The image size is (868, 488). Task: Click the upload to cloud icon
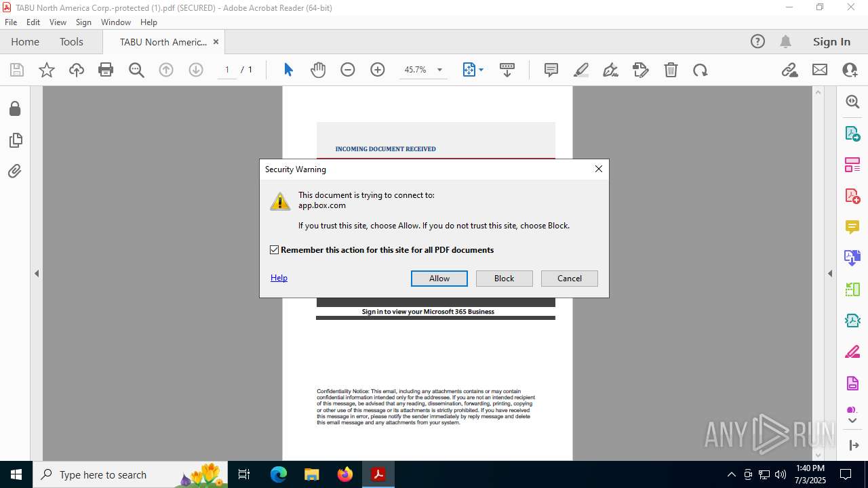point(77,70)
